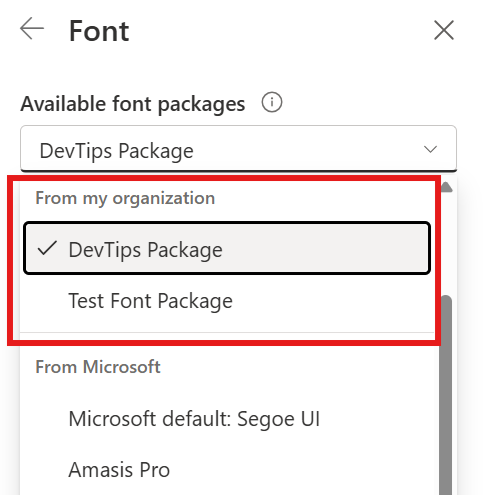The width and height of the screenshot is (483, 495).
Task: Select the highlighted DevTips Package option
Action: point(227,248)
